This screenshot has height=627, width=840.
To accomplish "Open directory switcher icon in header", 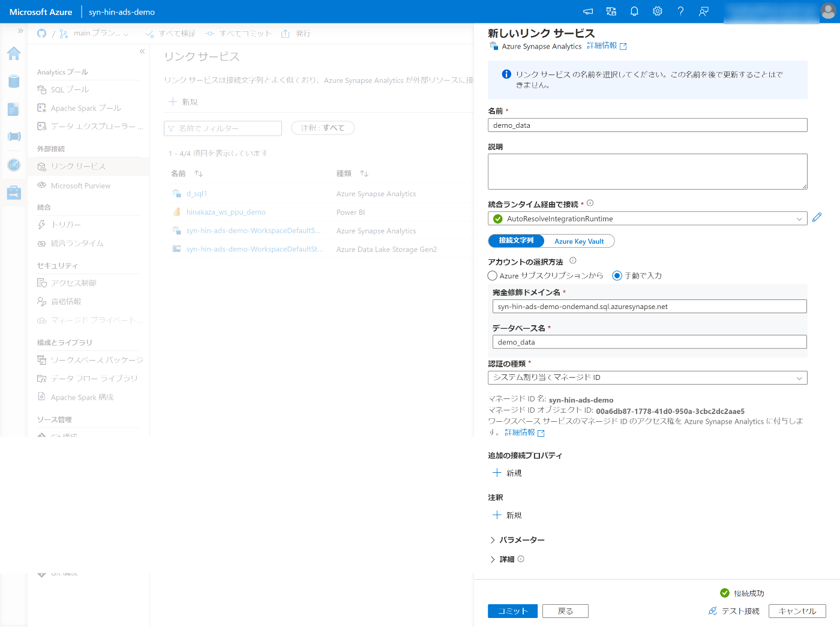I will click(x=611, y=11).
